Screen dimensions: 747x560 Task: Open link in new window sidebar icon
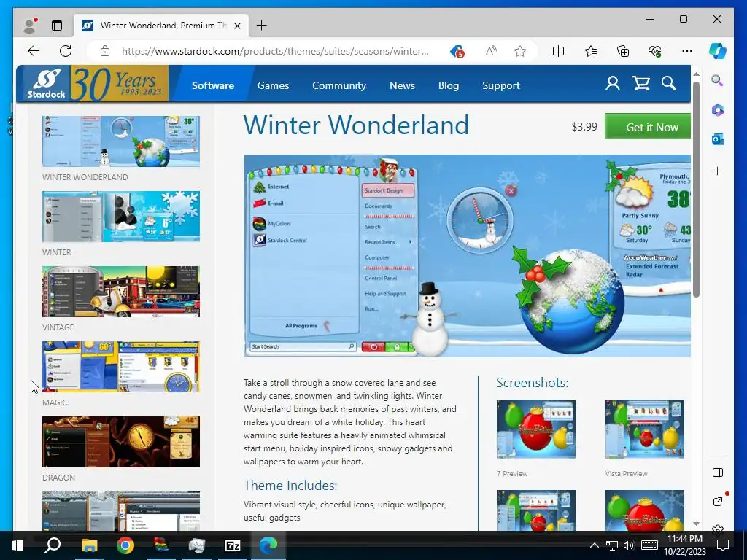click(x=718, y=502)
